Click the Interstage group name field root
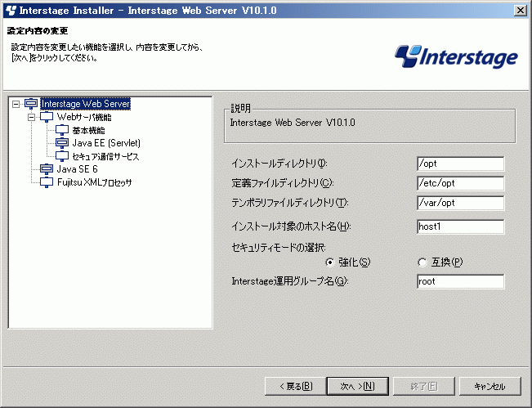The image size is (532, 408). pos(460,281)
